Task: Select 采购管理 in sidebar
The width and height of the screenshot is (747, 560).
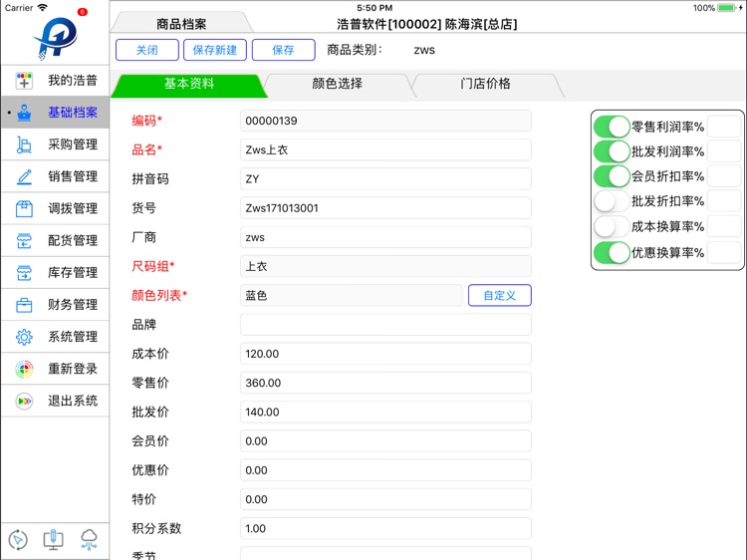Action: (55, 144)
